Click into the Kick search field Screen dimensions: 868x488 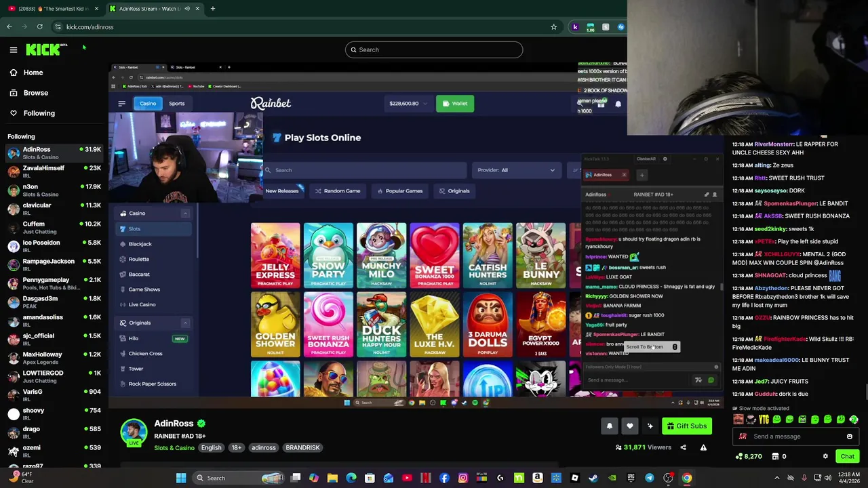pyautogui.click(x=434, y=49)
